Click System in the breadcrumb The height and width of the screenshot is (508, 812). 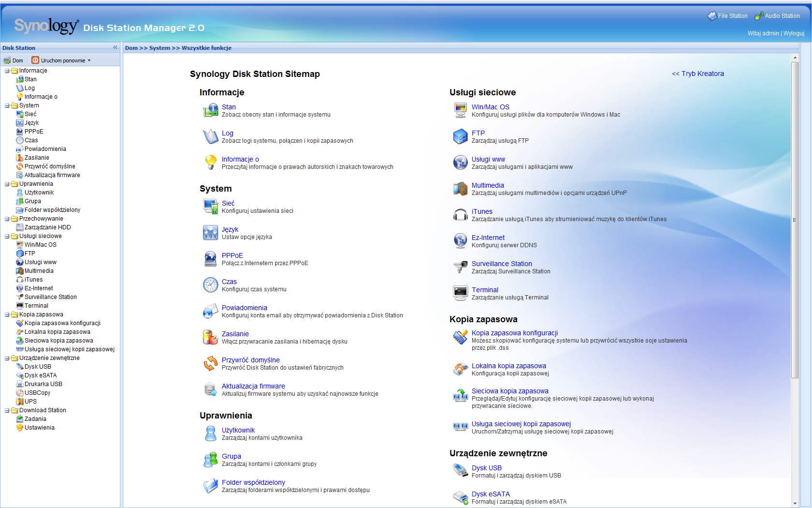[x=159, y=48]
